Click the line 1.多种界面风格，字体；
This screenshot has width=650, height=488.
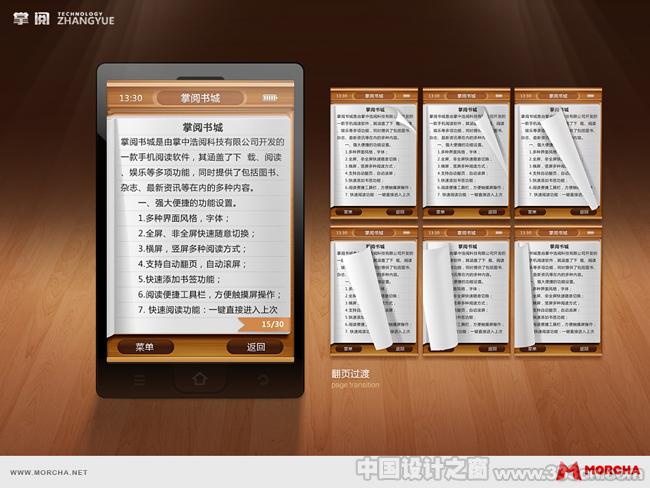(184, 218)
